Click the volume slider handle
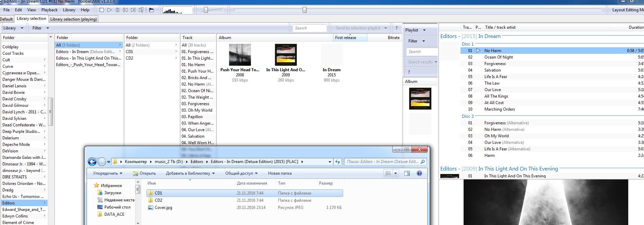Image resolution: width=644 pixels, height=225 pixels. pos(206,10)
